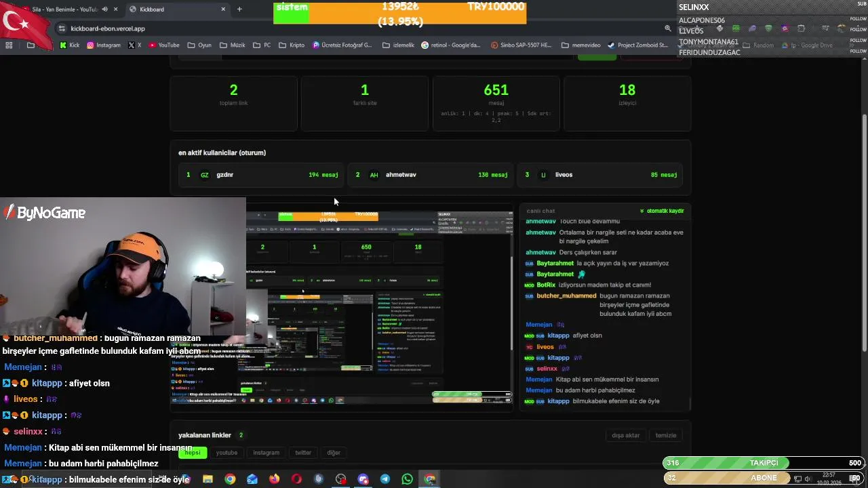
Task: Click selinxx username in canlı chat
Action: [547, 369]
